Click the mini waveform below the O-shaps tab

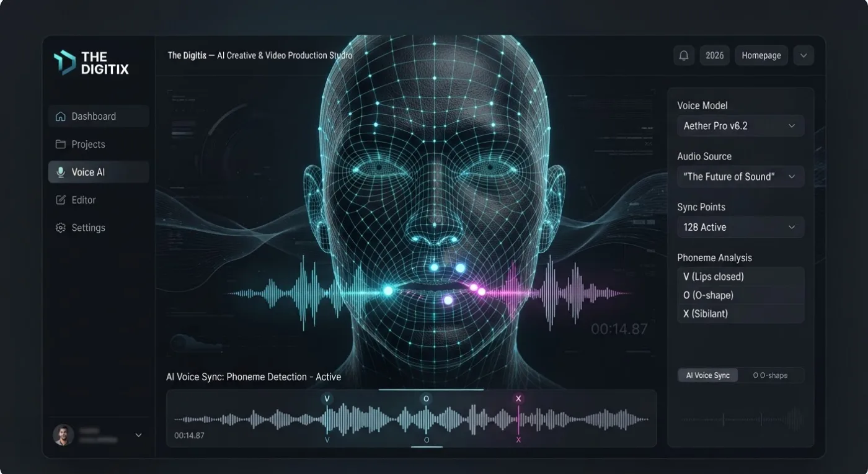tap(742, 419)
